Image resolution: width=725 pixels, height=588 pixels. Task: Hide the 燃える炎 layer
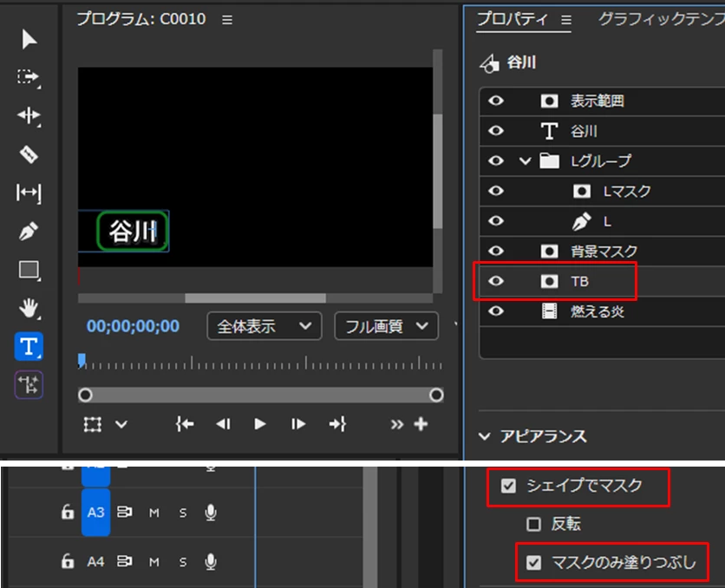point(496,311)
